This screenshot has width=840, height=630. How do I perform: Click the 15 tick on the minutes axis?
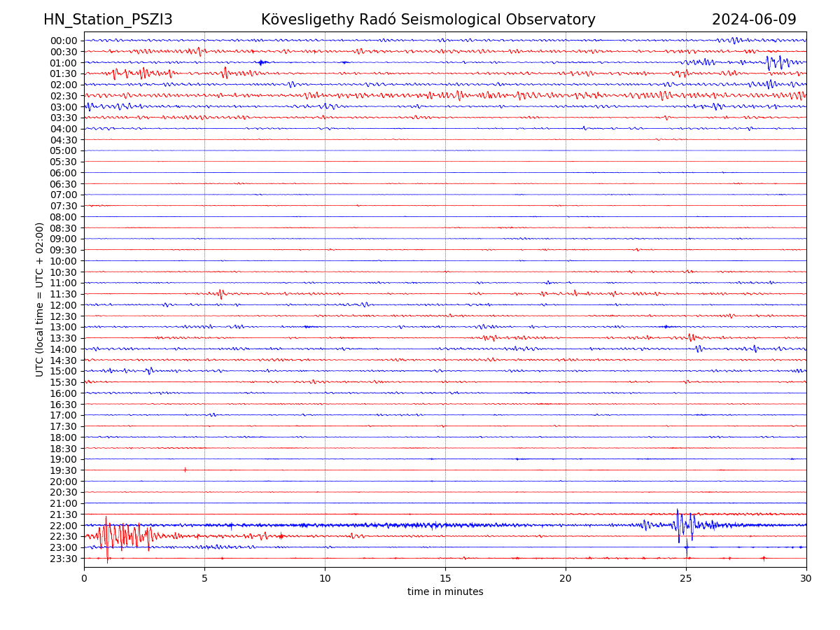[445, 578]
